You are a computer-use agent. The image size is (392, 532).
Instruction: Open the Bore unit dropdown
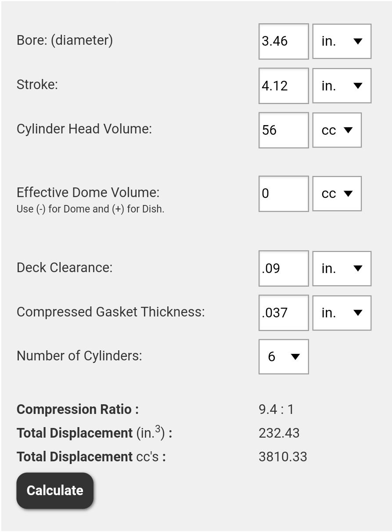pyautogui.click(x=342, y=41)
